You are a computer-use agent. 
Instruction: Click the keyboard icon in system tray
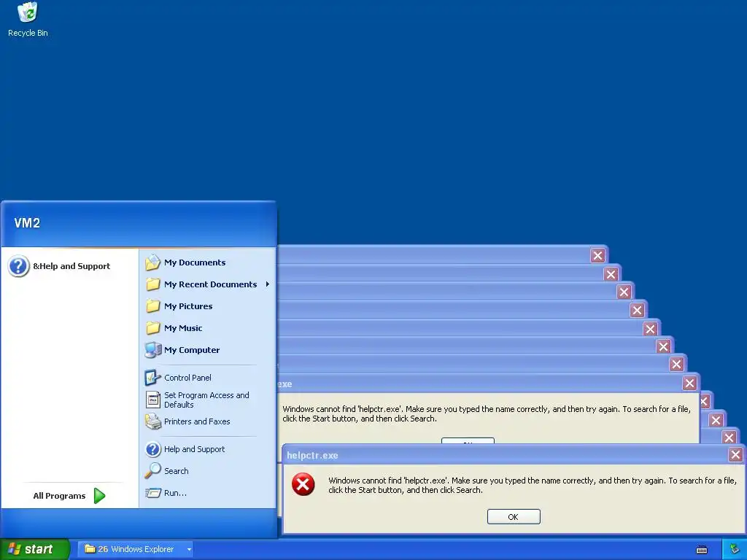point(702,550)
